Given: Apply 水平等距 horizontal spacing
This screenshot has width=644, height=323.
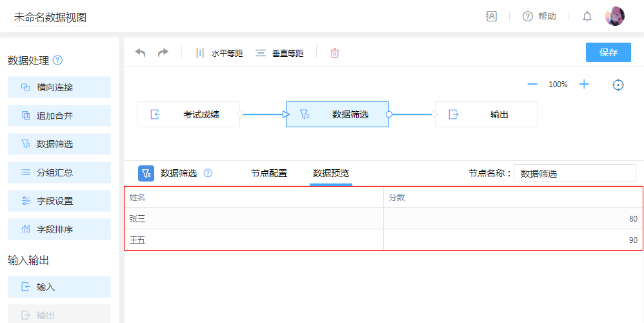Looking at the screenshot, I should 219,53.
